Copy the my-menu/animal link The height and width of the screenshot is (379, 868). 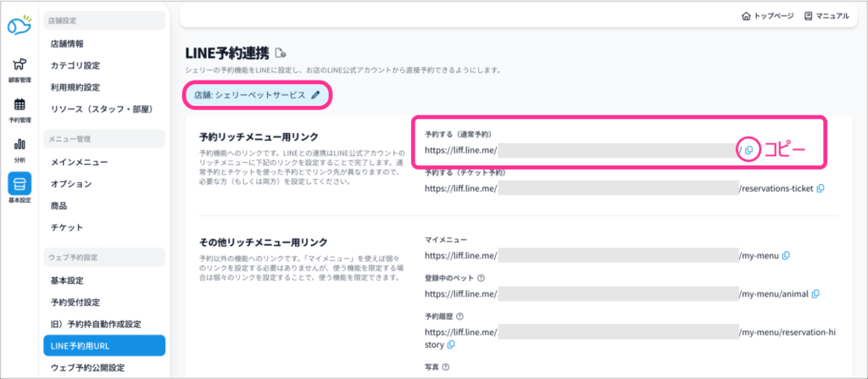point(815,293)
